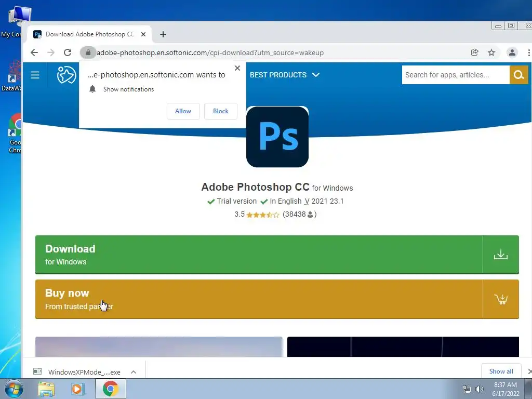Screen dimensions: 532x399
Task: Reload the page with refresh icon
Action: click(68, 52)
